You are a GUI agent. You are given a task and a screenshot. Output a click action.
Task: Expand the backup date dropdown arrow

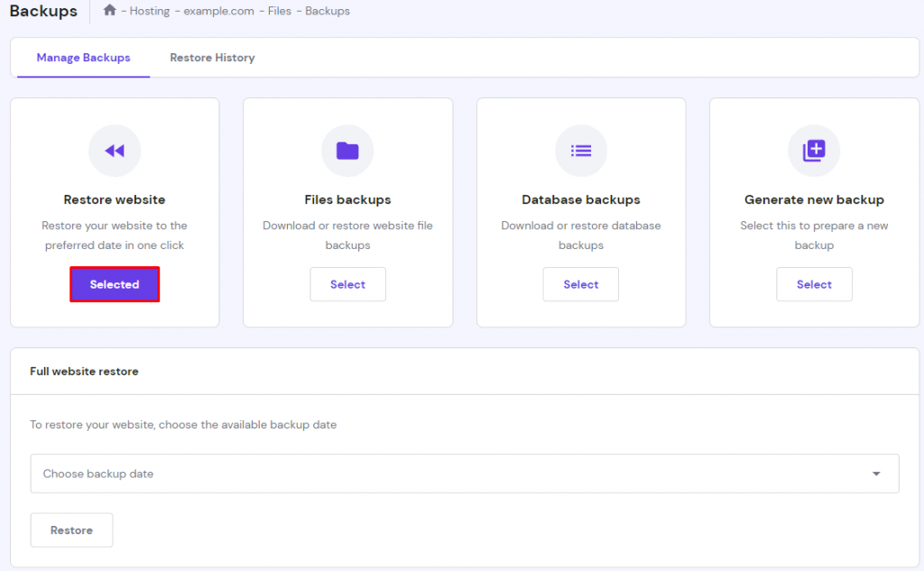tap(876, 474)
